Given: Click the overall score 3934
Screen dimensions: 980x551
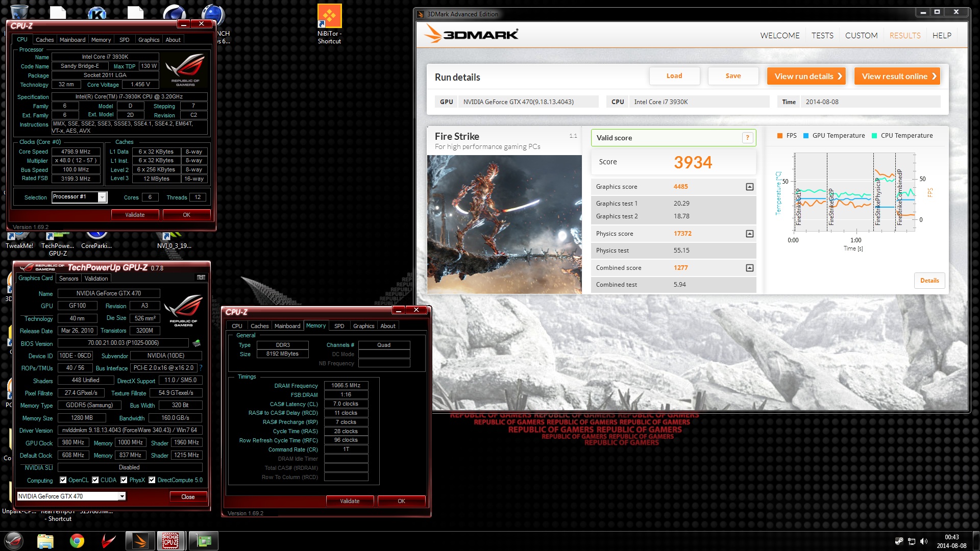Looking at the screenshot, I should (x=693, y=163).
